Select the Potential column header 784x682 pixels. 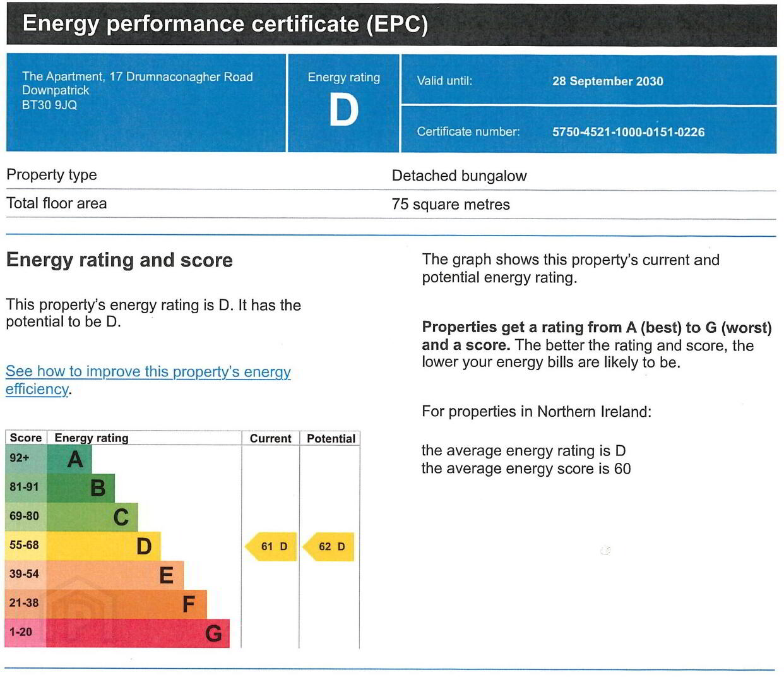pos(331,438)
